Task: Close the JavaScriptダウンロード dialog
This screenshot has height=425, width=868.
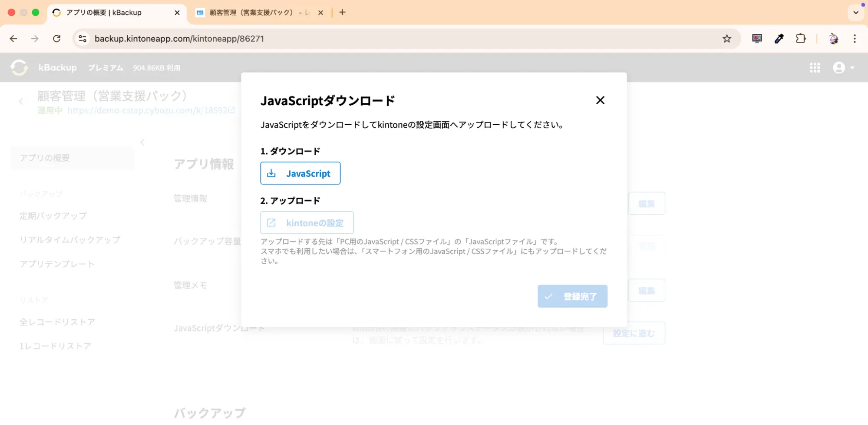Action: pos(600,100)
